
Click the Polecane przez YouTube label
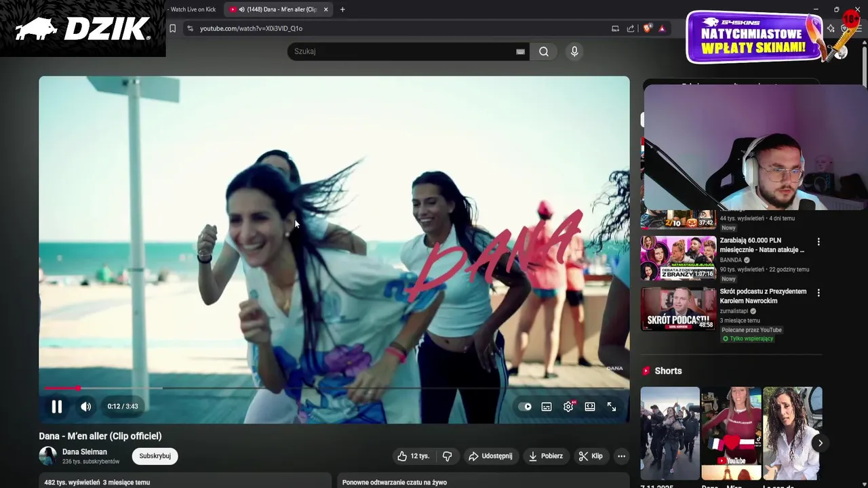751,330
